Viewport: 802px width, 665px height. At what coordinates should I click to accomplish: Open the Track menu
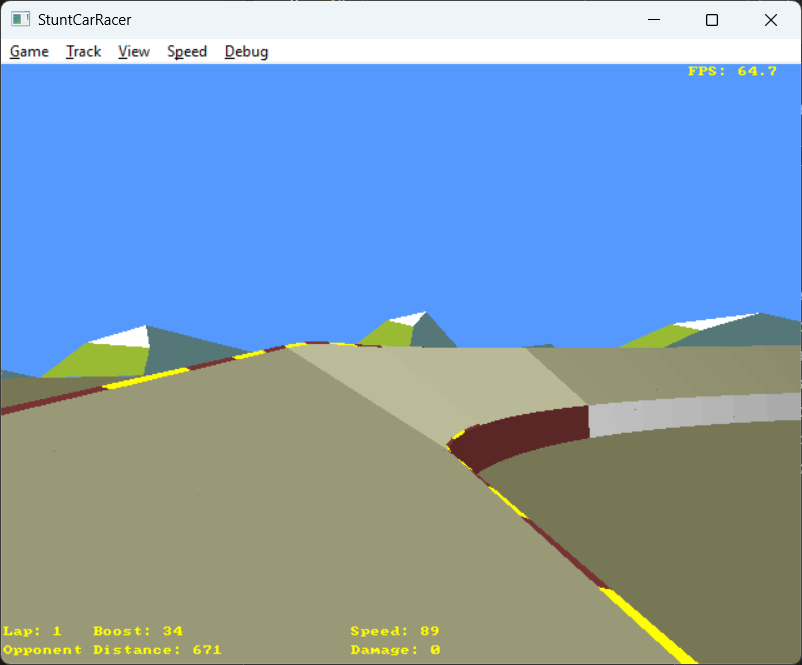pyautogui.click(x=83, y=52)
